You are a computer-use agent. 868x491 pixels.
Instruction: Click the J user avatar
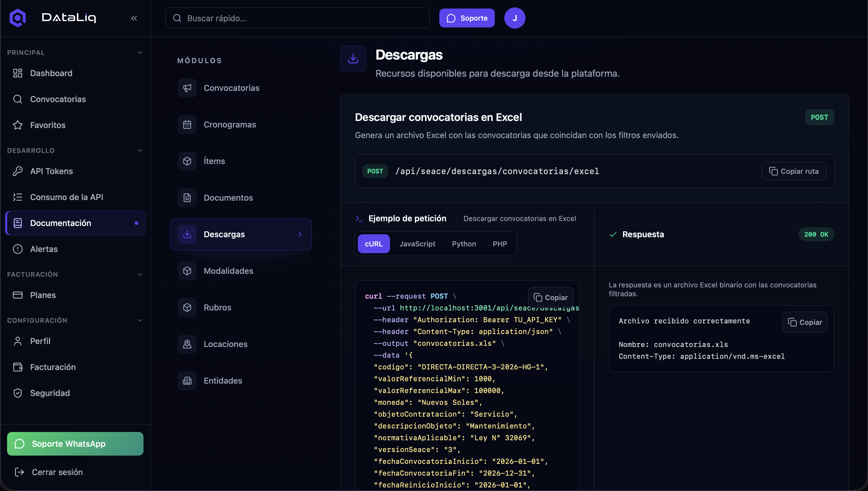[515, 18]
